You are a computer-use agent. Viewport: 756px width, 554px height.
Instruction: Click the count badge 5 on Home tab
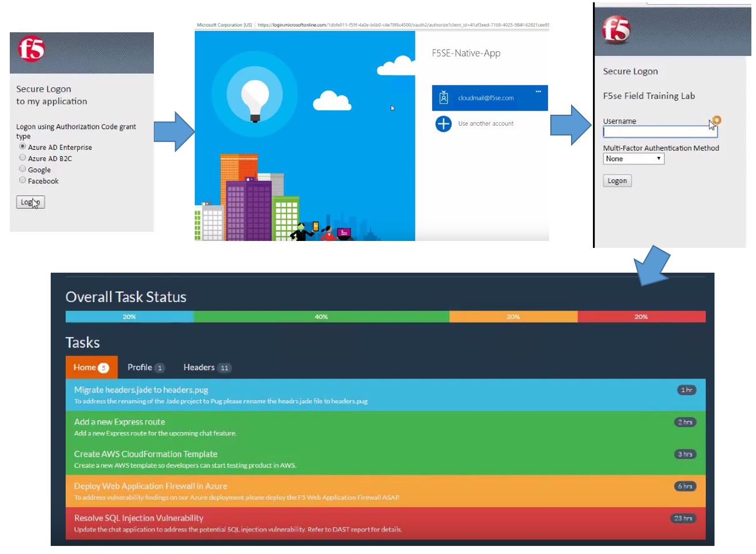coord(104,368)
